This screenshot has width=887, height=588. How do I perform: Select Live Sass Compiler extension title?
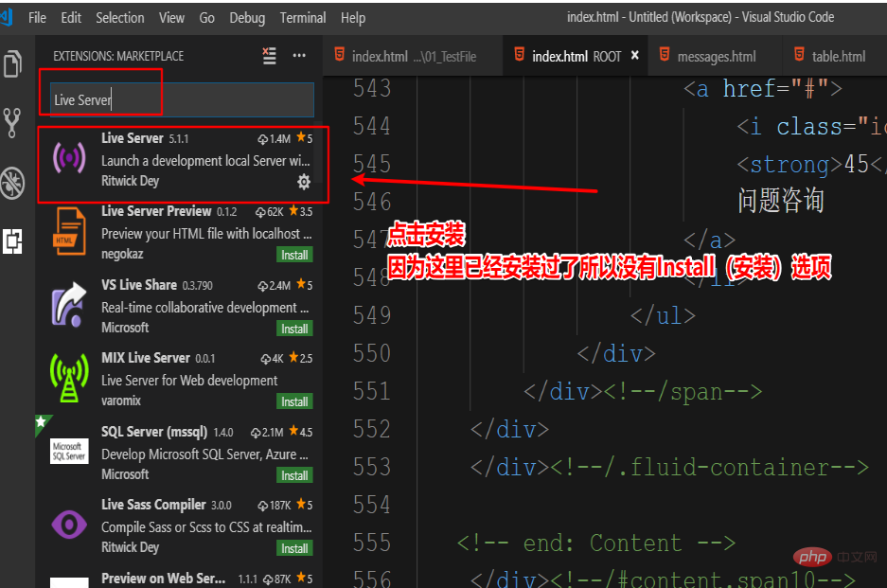(154, 505)
